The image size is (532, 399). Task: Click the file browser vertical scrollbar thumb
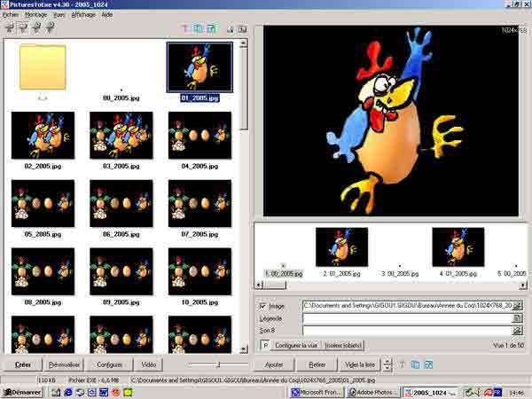(243, 89)
